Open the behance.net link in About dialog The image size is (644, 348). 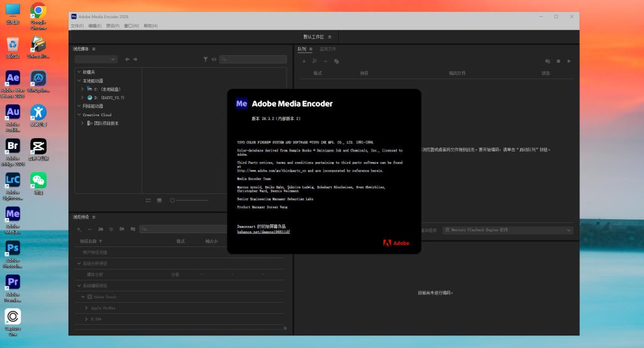coord(264,232)
